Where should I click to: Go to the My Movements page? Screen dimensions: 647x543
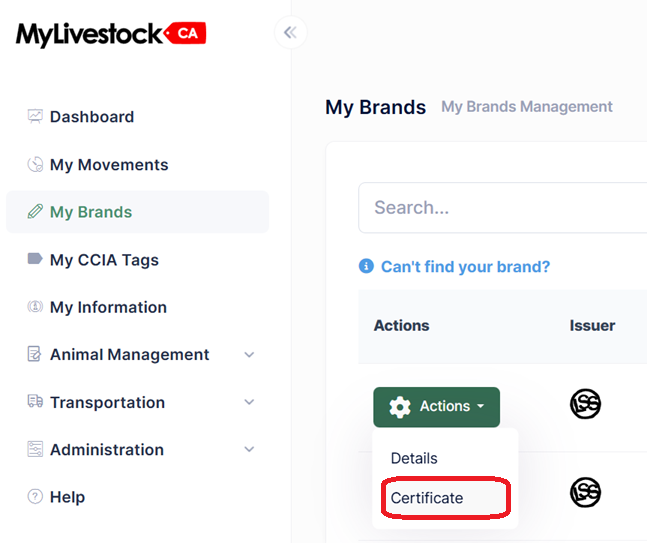(x=109, y=165)
